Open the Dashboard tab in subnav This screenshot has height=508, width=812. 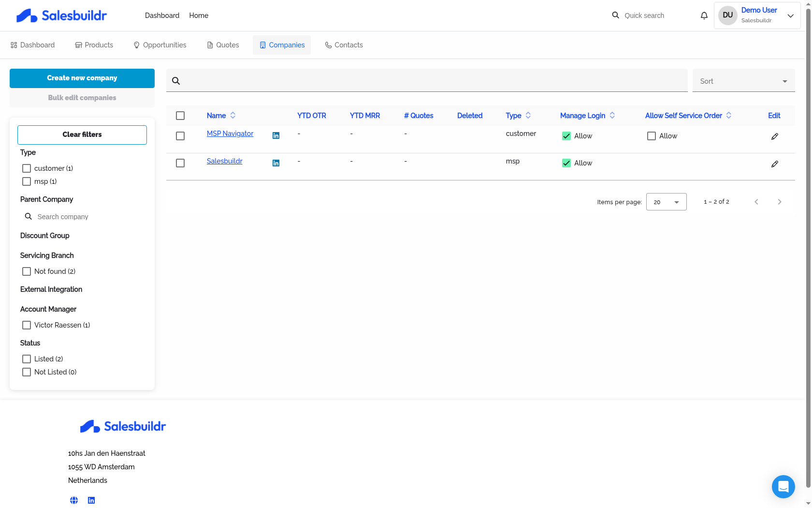[x=33, y=45]
